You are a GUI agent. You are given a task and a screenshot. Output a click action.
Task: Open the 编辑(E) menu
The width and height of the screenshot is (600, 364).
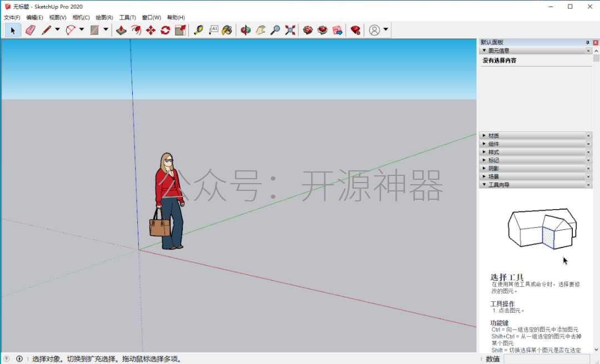[34, 18]
